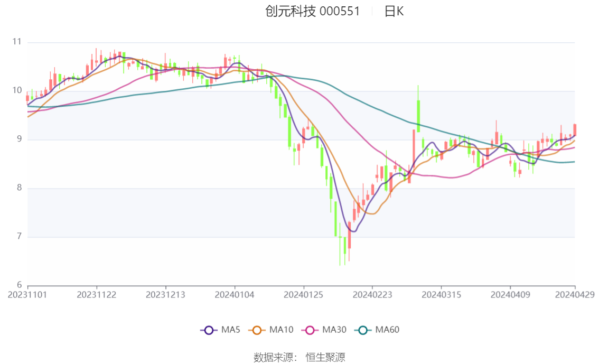The image size is (599, 364).
Task: Toggle the MA5 legend circle marker
Action: coord(209,330)
